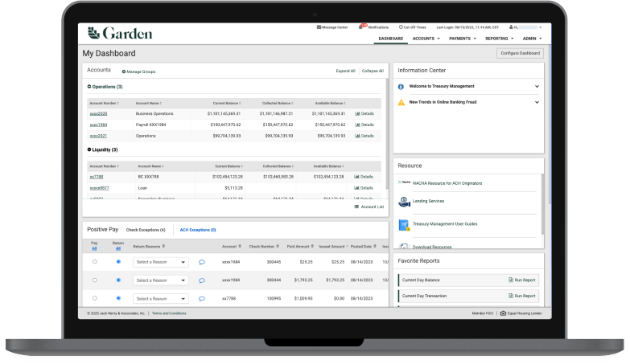The height and width of the screenshot is (364, 630).
Task: Click the Lending Services hand icon
Action: 403,201
